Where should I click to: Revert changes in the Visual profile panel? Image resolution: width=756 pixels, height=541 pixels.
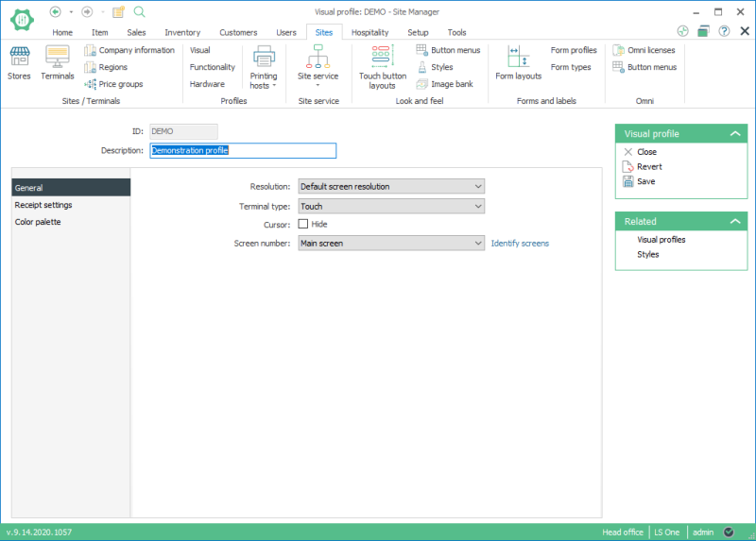(643, 167)
